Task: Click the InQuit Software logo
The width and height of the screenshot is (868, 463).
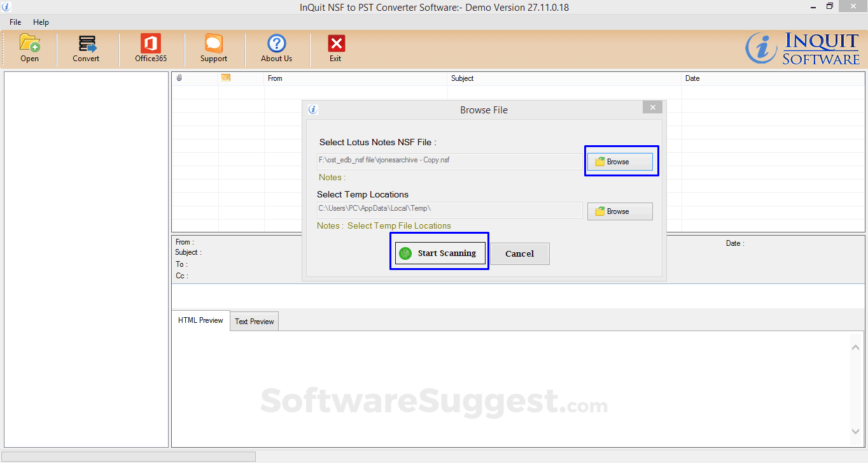Action: (x=803, y=48)
